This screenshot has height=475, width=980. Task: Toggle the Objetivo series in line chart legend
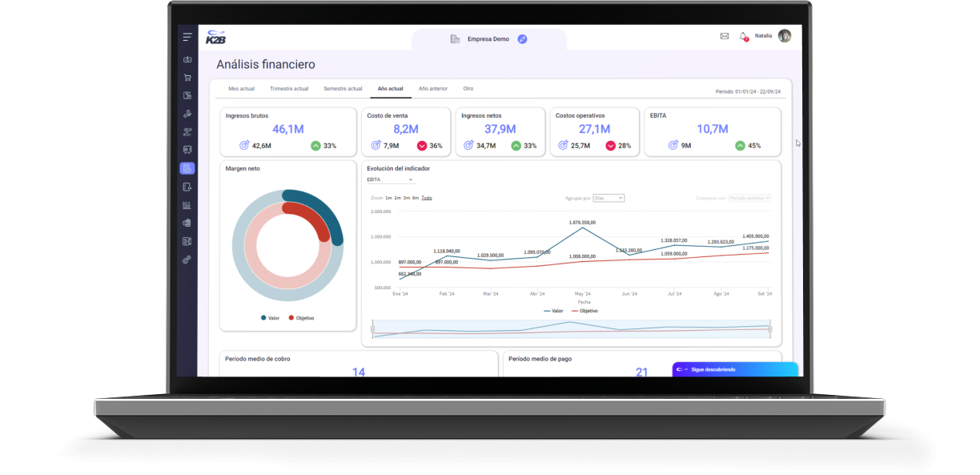(x=584, y=311)
